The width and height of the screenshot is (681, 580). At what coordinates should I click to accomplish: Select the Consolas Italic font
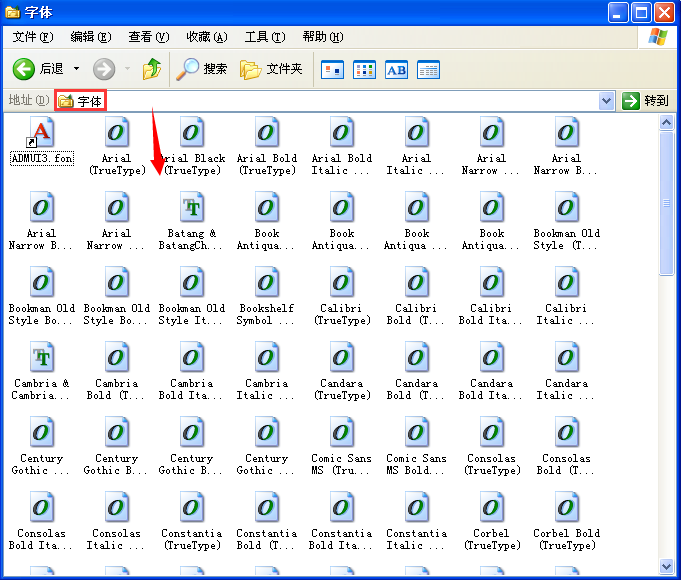(116, 522)
